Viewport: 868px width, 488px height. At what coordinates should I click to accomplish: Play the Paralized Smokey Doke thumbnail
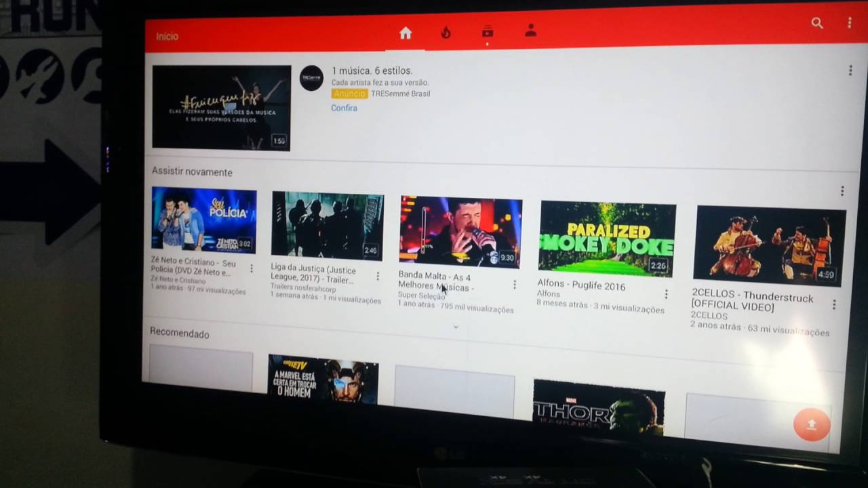[607, 239]
